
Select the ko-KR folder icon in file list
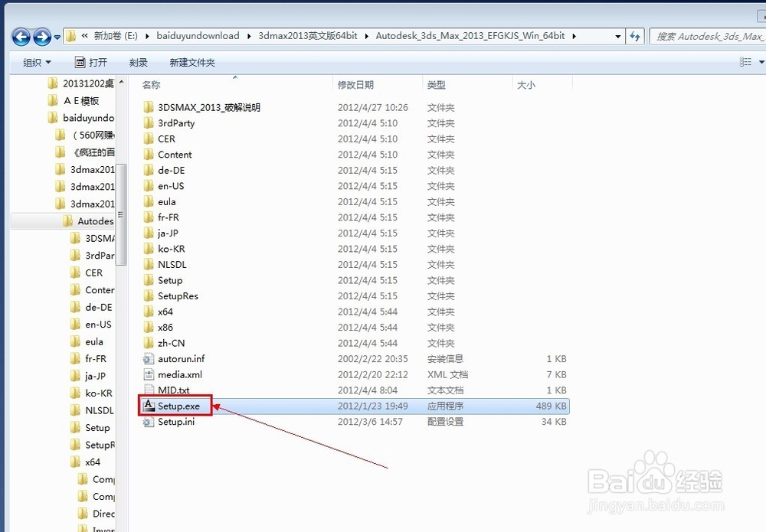[x=149, y=249]
